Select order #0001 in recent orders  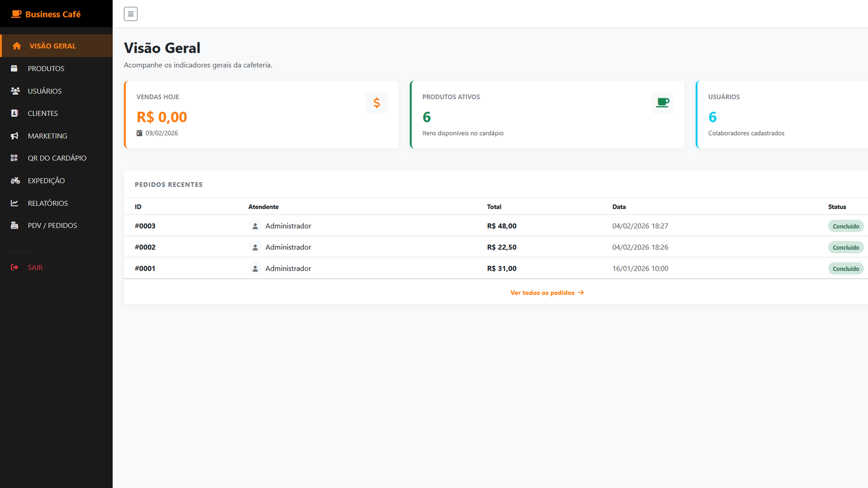pyautogui.click(x=145, y=268)
